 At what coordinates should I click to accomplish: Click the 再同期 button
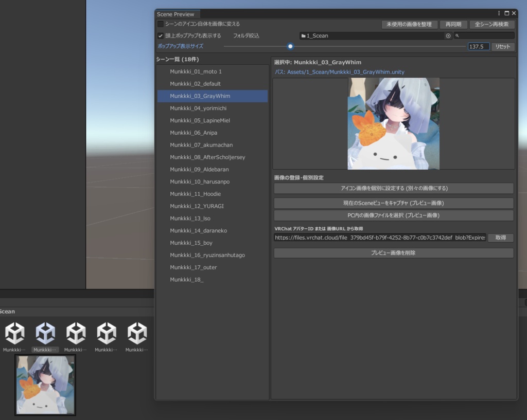coord(453,24)
